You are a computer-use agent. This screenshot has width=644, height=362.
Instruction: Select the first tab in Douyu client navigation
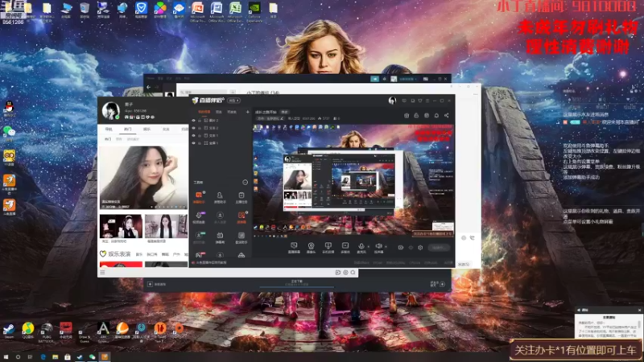tap(109, 130)
